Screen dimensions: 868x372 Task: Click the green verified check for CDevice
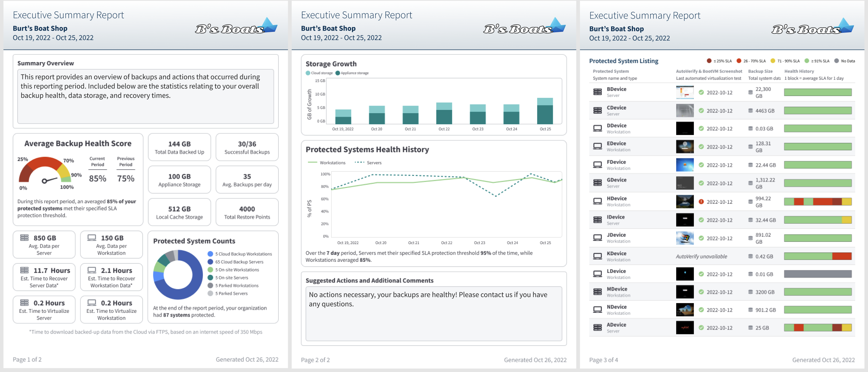(x=701, y=111)
